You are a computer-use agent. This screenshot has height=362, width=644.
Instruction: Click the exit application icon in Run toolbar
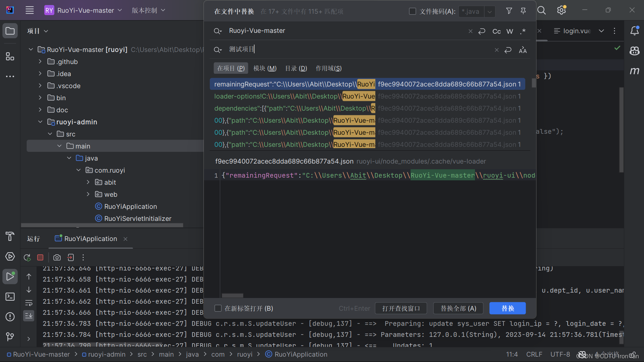point(70,257)
